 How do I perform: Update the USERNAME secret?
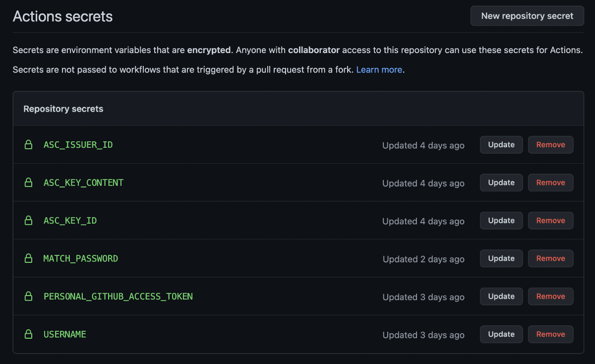click(501, 334)
